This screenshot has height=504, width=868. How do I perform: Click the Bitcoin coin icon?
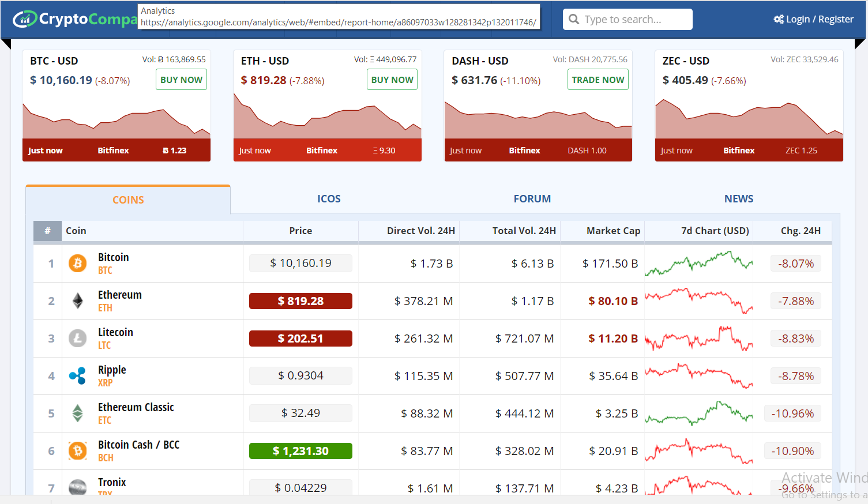(77, 264)
